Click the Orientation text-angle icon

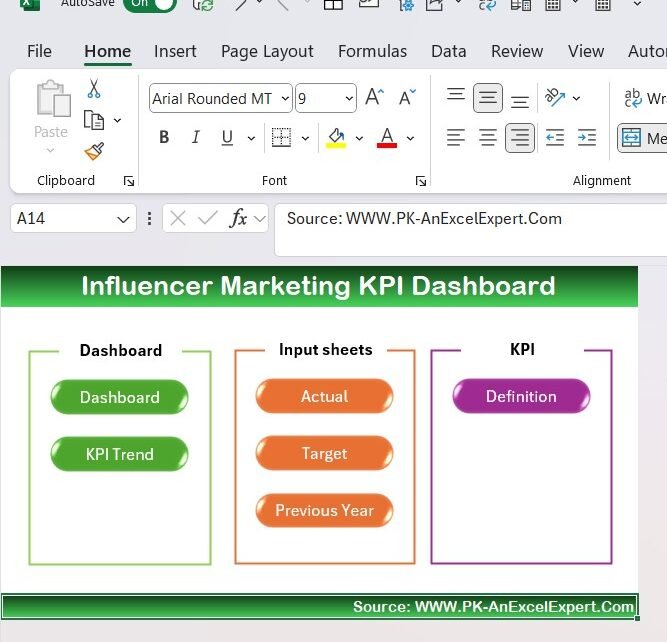(554, 97)
